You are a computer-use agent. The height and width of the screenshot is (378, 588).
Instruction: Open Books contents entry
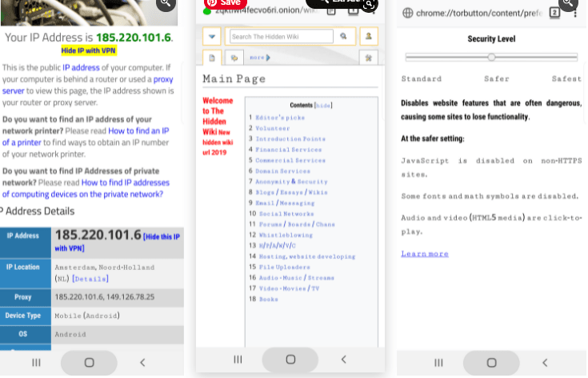(269, 300)
